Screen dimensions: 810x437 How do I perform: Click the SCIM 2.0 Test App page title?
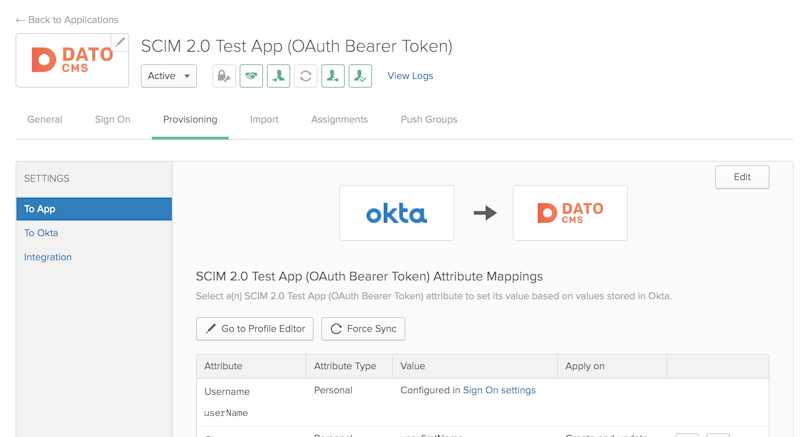pos(297,46)
